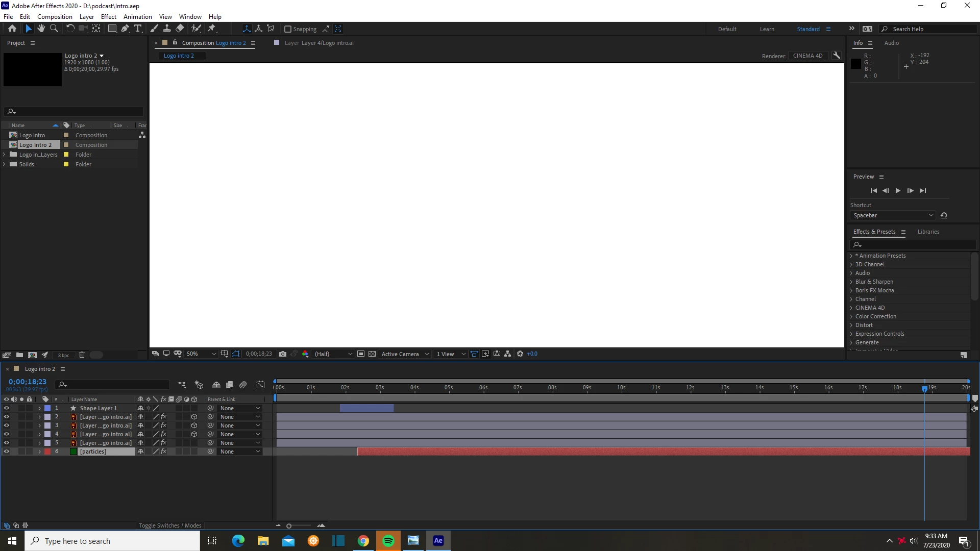Enable the Snapping checkbox
Image resolution: width=980 pixels, height=551 pixels.
click(288, 29)
